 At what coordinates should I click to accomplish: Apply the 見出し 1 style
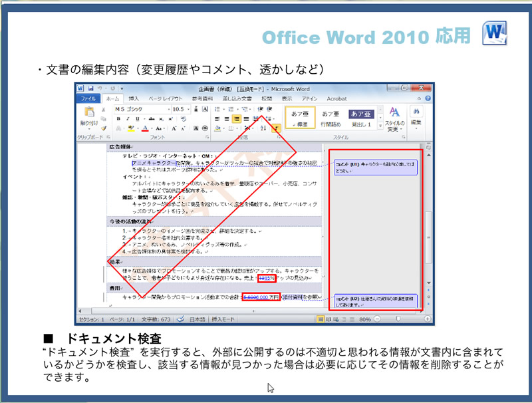tap(361, 118)
